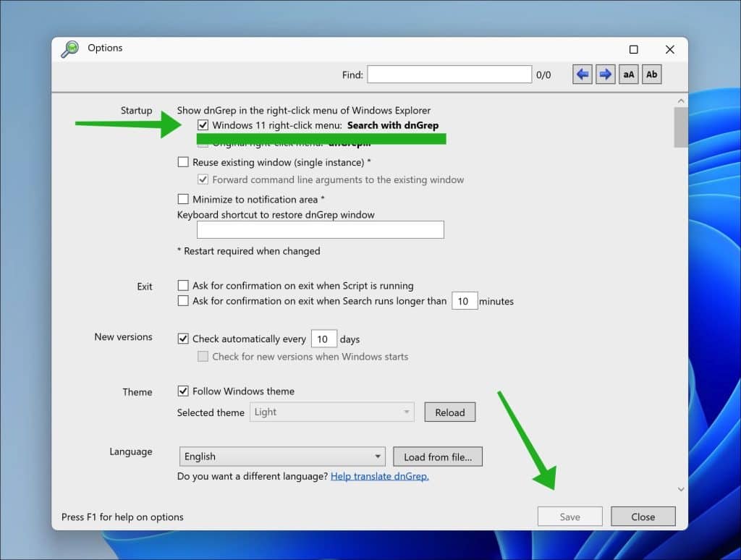Open the Help translate dnGrep link
Viewport: 741px width, 560px height.
379,476
